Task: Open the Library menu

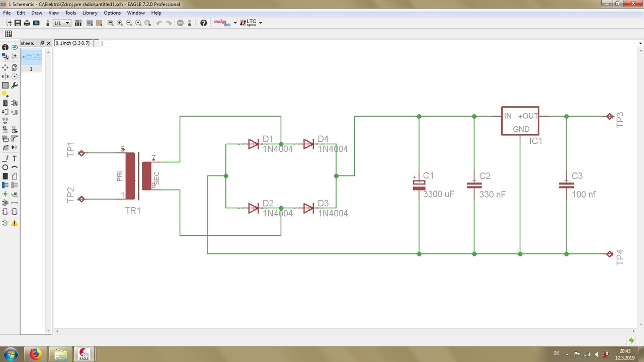Action: [90, 13]
